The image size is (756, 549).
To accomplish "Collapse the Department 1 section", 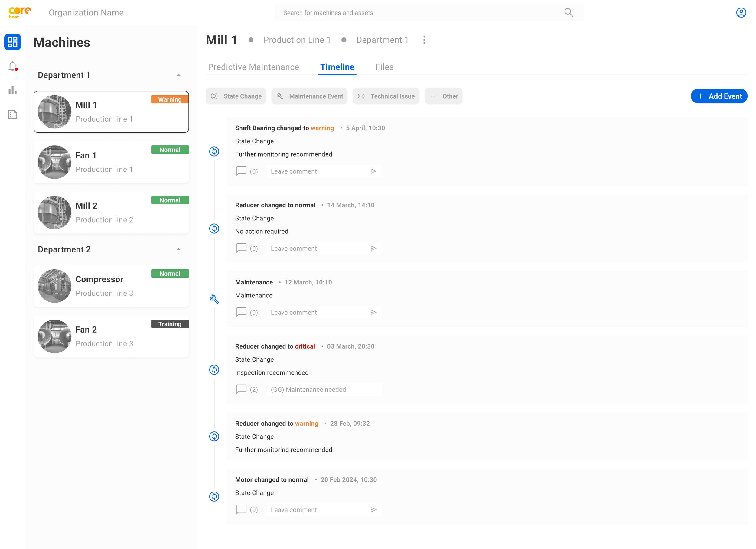I will (179, 75).
